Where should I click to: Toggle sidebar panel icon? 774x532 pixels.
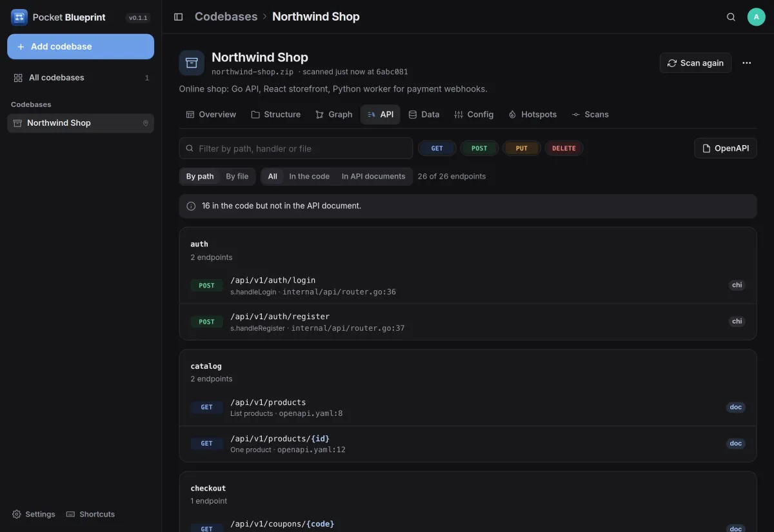[x=179, y=17]
